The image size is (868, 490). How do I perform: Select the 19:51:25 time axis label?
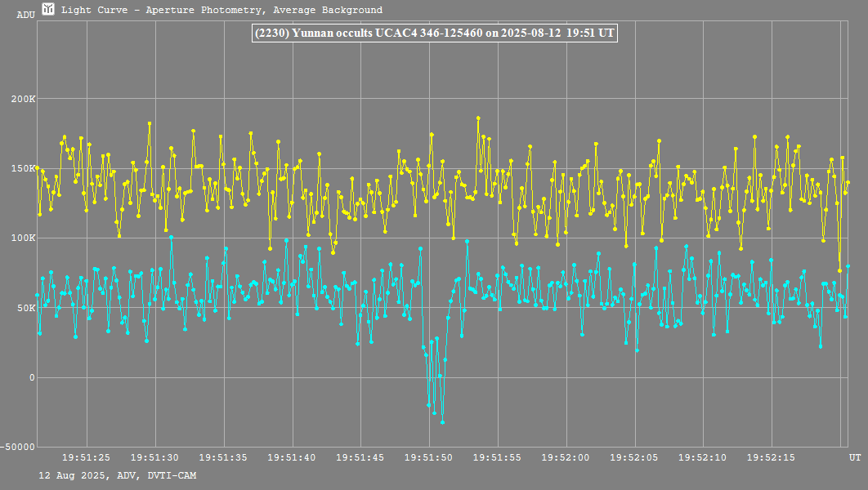point(87,457)
